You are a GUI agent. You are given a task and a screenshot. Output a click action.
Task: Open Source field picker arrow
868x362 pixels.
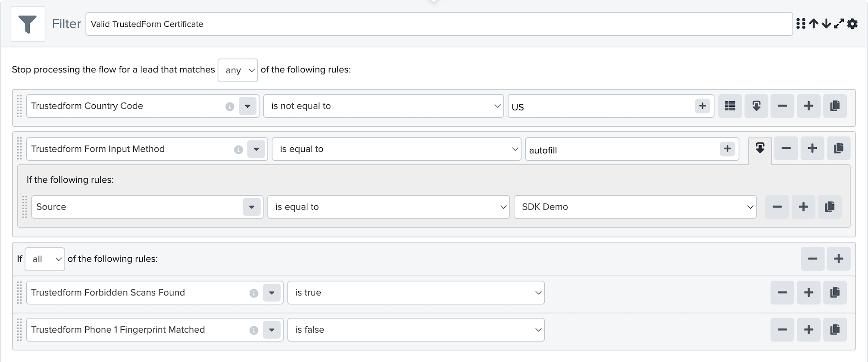(x=252, y=207)
